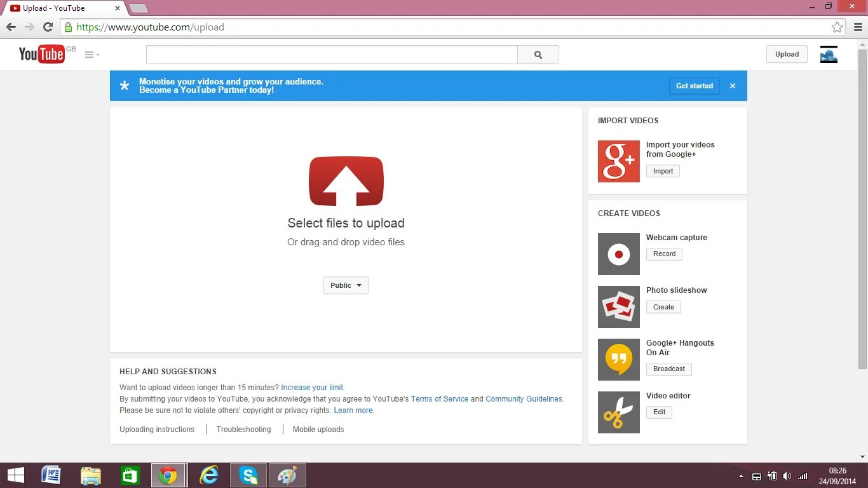Click the Create slideshow button
Viewport: 868px width, 488px height.
(x=663, y=307)
